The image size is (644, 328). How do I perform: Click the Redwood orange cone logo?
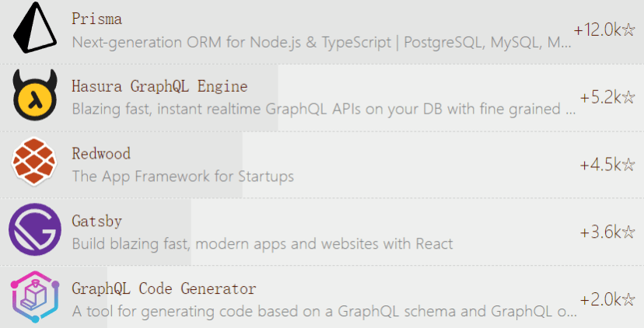(34, 162)
